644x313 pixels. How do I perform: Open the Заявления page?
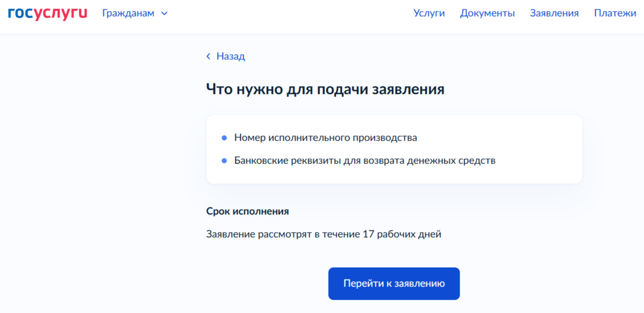(x=554, y=13)
